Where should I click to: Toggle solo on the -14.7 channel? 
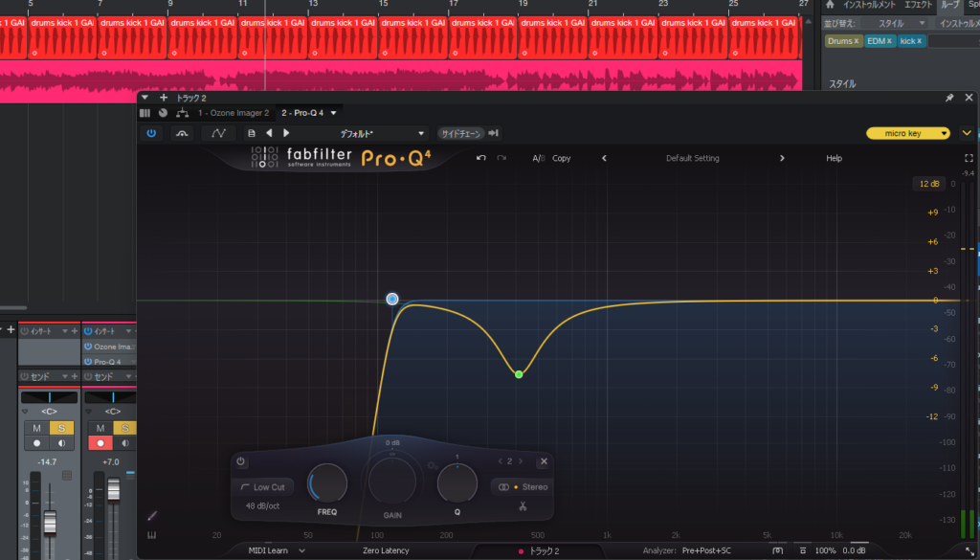pos(60,427)
